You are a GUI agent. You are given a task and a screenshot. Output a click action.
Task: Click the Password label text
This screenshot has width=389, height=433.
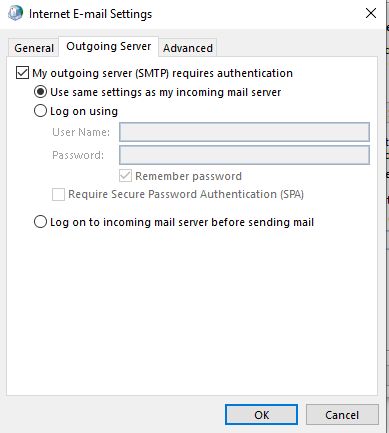click(78, 155)
